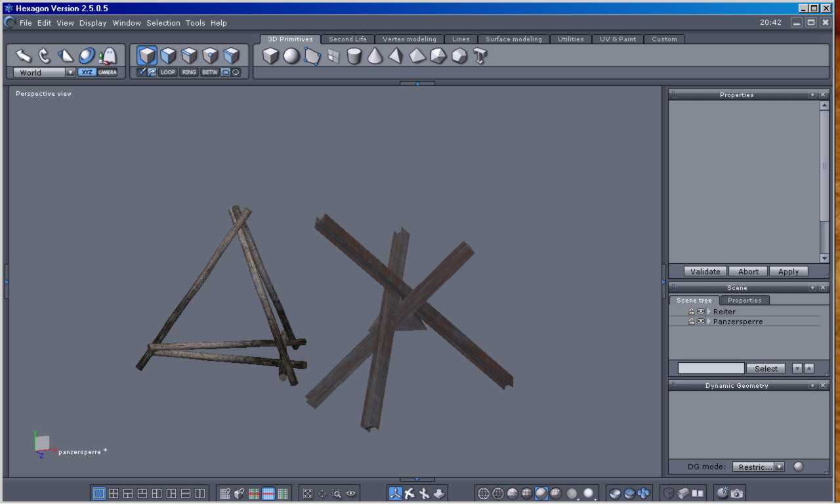Image resolution: width=840 pixels, height=504 pixels.
Task: Switch to Vertex modeling tab
Action: tap(409, 39)
